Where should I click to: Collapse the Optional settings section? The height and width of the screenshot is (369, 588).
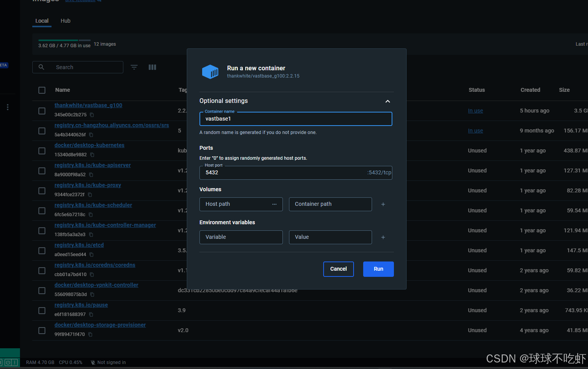pyautogui.click(x=388, y=101)
